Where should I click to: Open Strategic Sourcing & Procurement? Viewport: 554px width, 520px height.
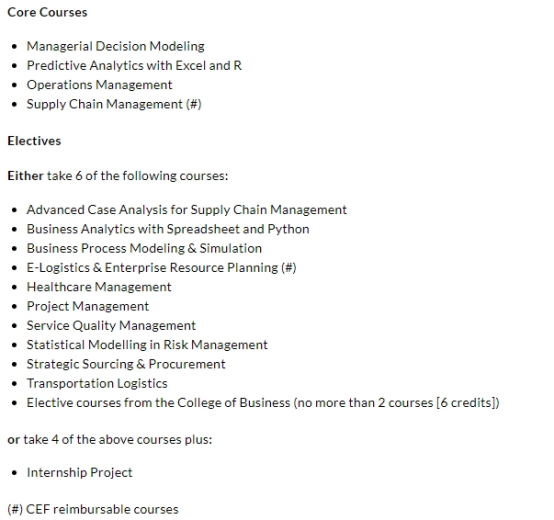(126, 364)
